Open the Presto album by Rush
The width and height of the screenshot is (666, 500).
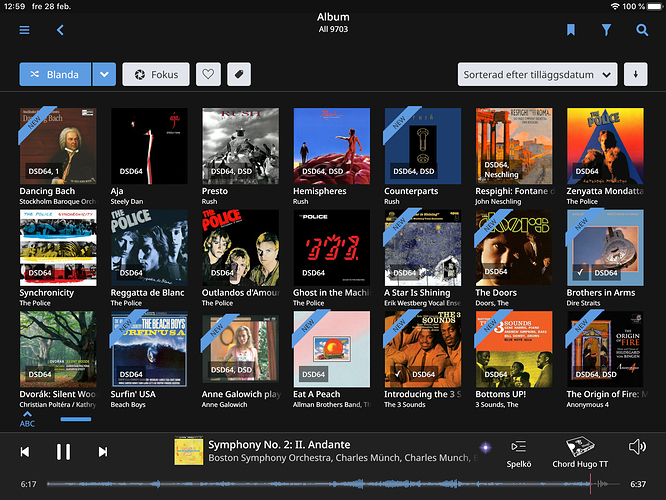[240, 146]
